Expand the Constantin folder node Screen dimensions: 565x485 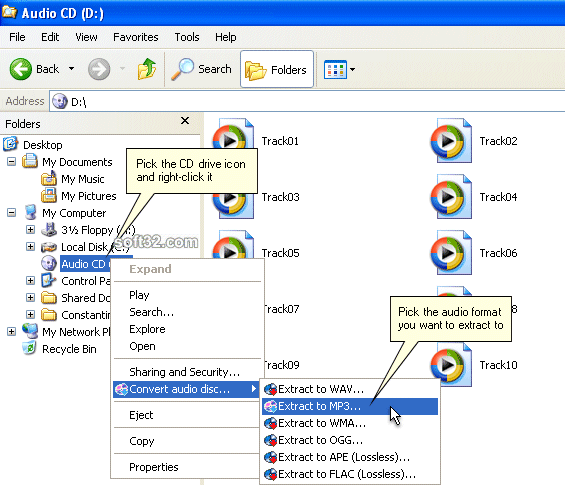coord(31,314)
